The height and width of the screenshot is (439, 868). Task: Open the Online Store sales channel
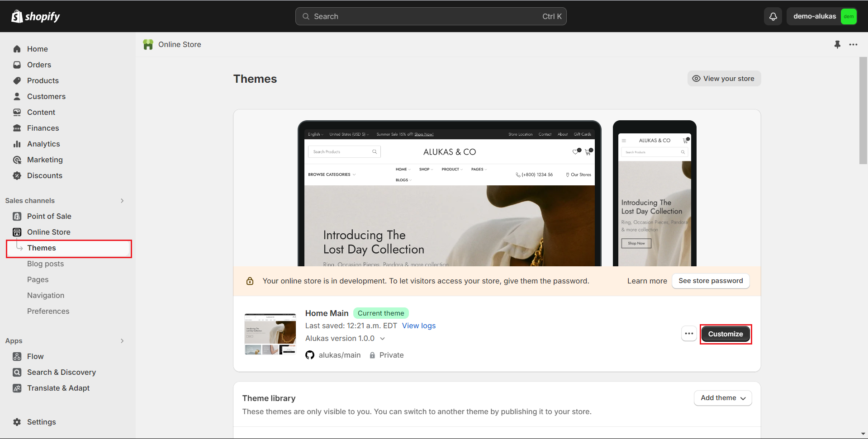coord(49,232)
